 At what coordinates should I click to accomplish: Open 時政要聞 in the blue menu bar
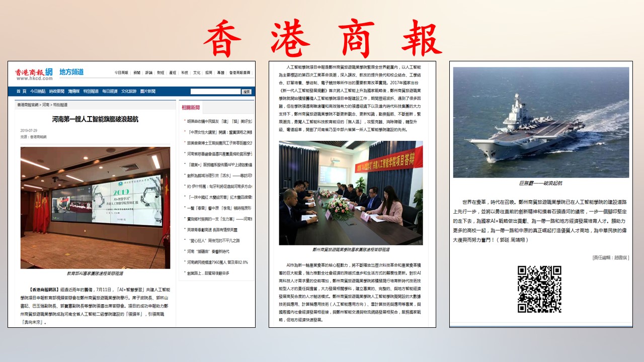(56, 92)
